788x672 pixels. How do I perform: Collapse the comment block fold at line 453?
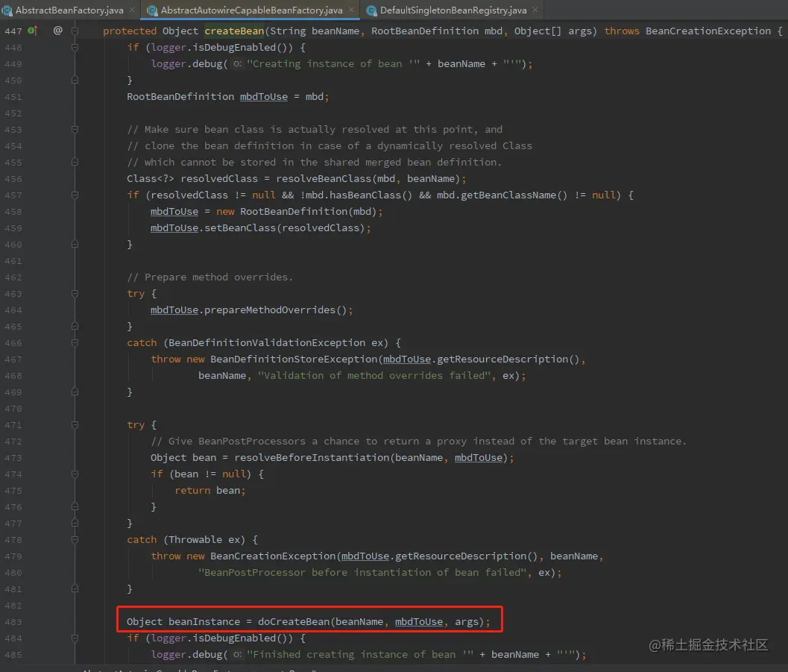click(x=75, y=129)
